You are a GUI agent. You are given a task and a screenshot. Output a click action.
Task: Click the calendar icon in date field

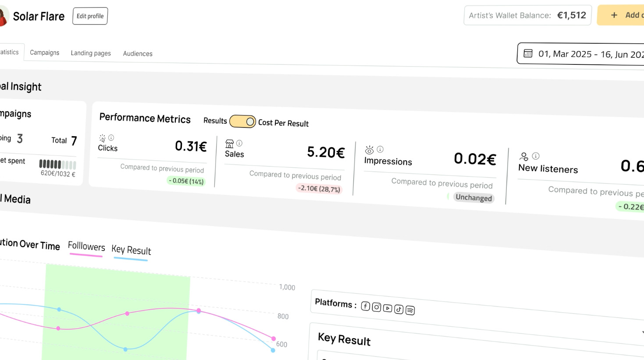pos(528,53)
